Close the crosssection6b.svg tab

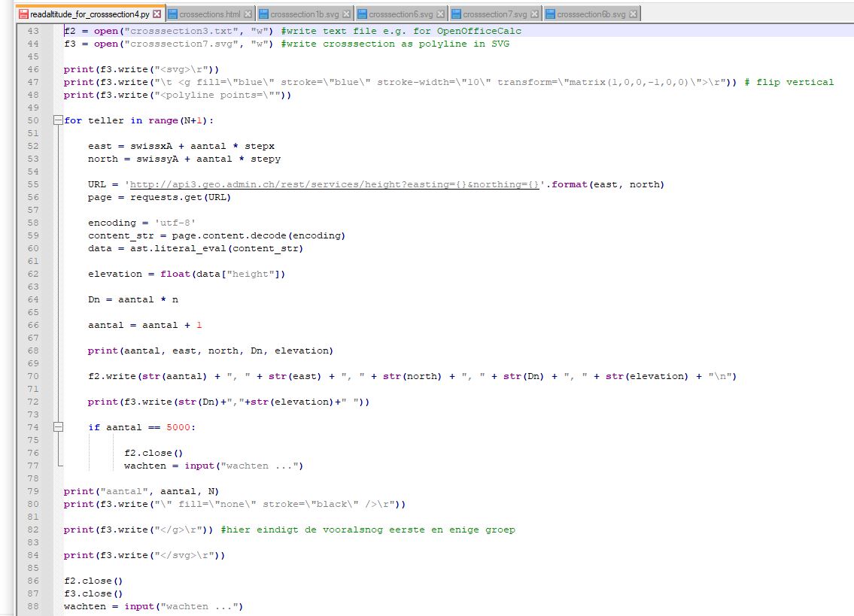click(x=634, y=14)
